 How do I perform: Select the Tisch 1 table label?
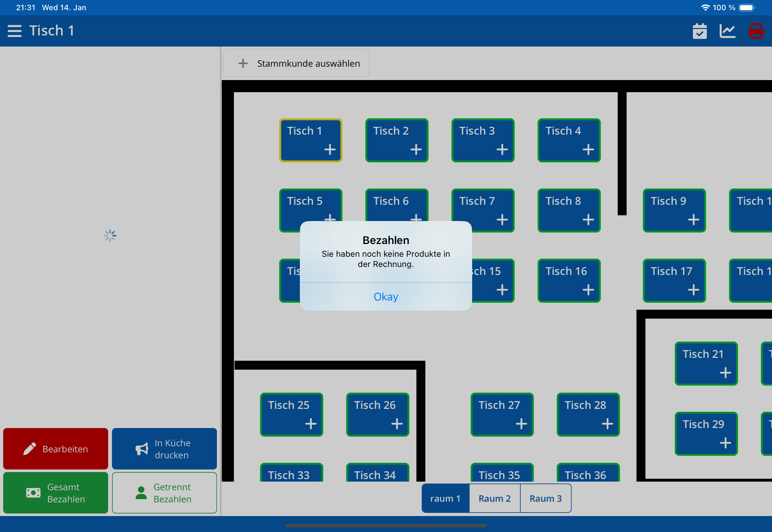(x=304, y=131)
